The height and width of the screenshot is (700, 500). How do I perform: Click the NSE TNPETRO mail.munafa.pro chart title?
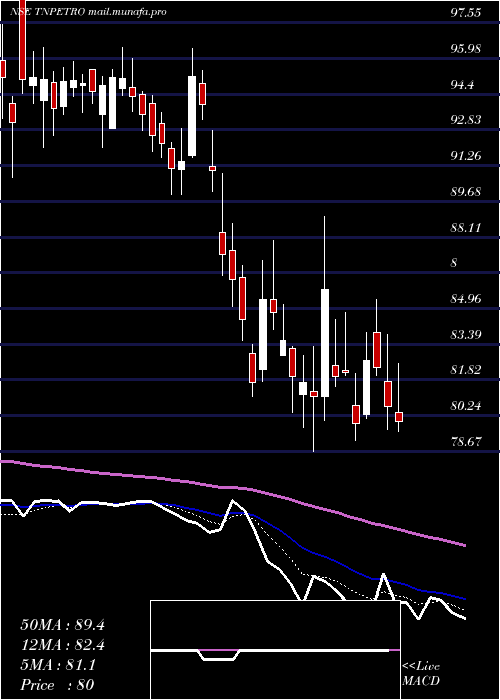(x=88, y=12)
